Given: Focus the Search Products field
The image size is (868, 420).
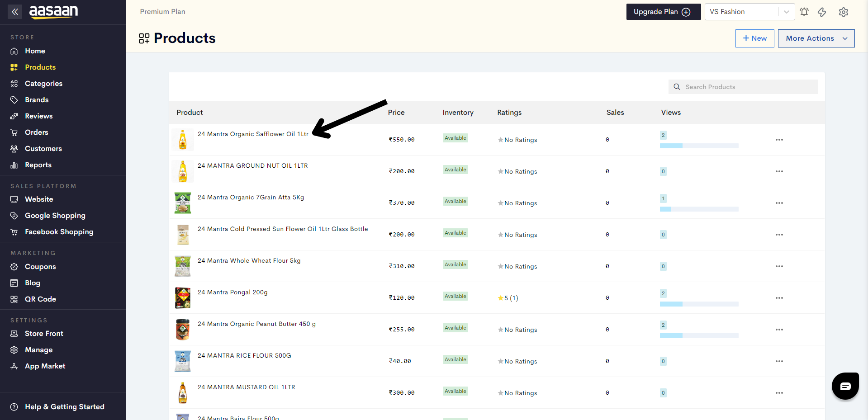Looking at the screenshot, I should [x=743, y=87].
